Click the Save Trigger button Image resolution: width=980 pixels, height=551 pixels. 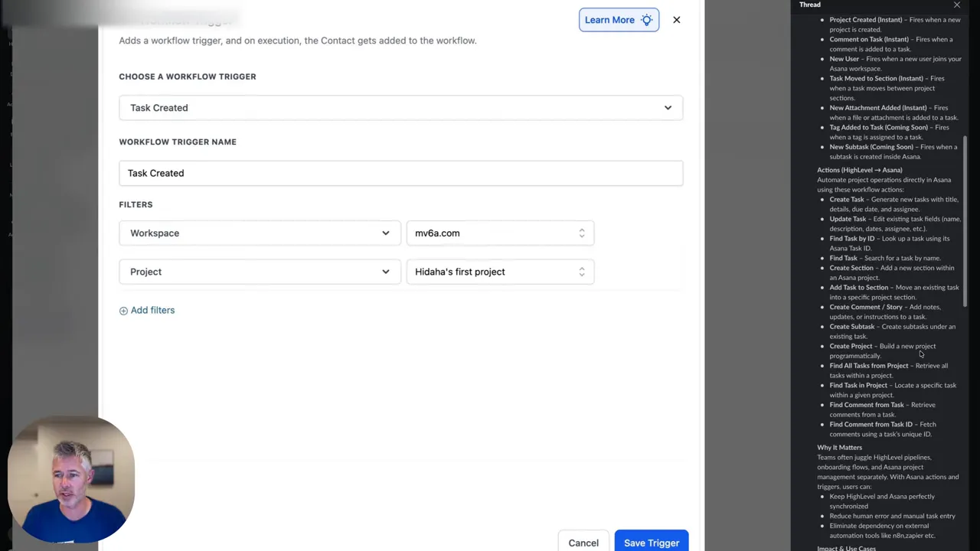[x=652, y=543]
